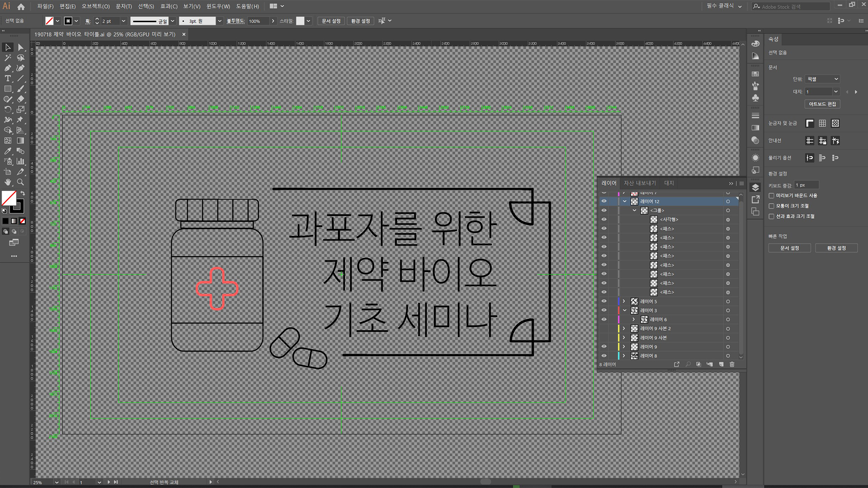Screen dimensions: 868x488
Task: Pick the Magic Wand tool
Action: pos(8,58)
